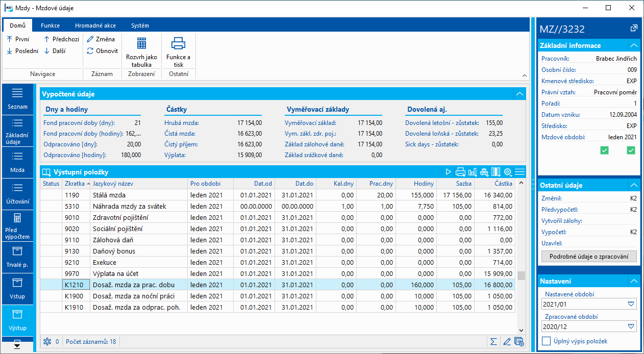
Task: Open the gear settings icon in grid toolbar
Action: tap(508, 172)
